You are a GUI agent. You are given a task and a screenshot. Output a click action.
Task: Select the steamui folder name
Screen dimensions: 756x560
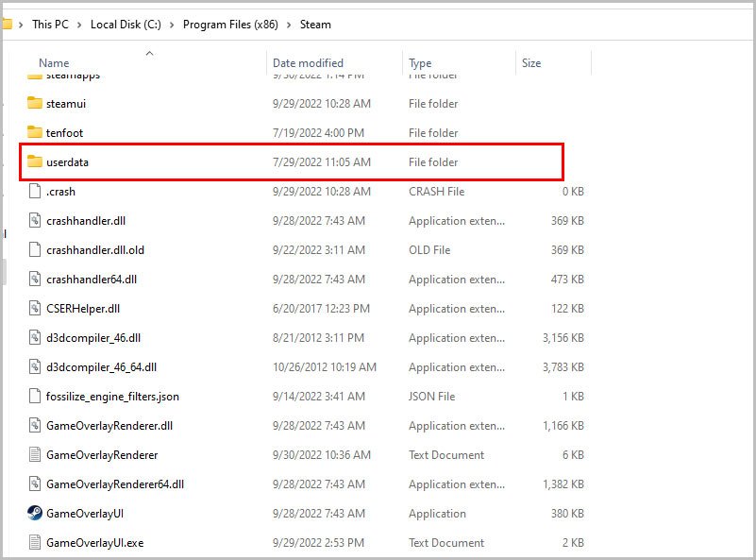(x=66, y=104)
